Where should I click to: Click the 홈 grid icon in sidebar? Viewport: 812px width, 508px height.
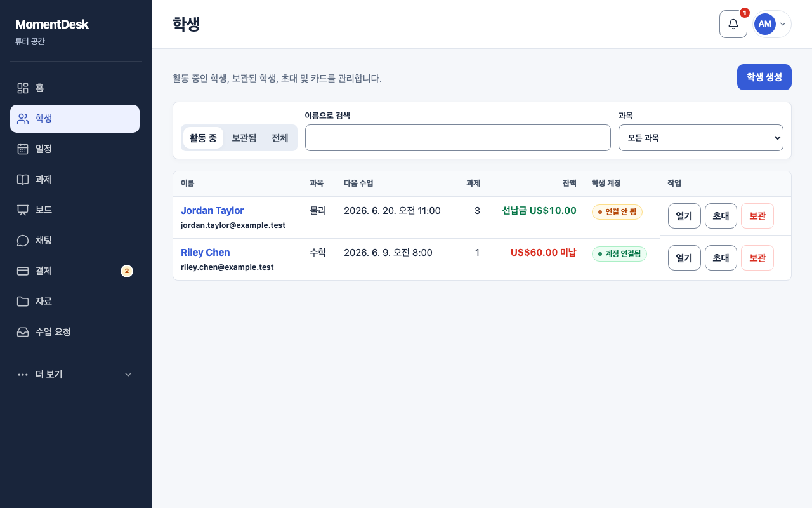[23, 88]
